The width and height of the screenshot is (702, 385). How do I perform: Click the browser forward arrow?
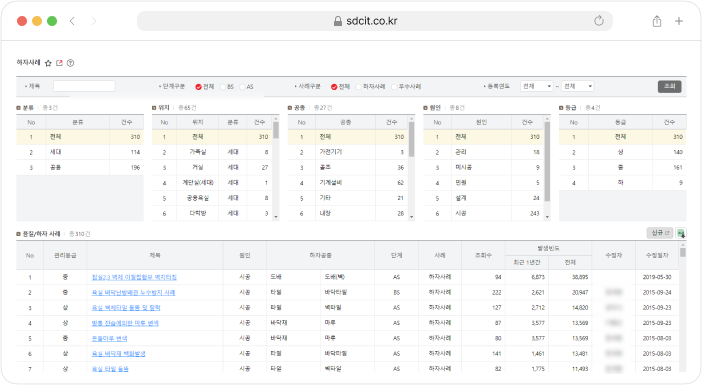coord(94,21)
